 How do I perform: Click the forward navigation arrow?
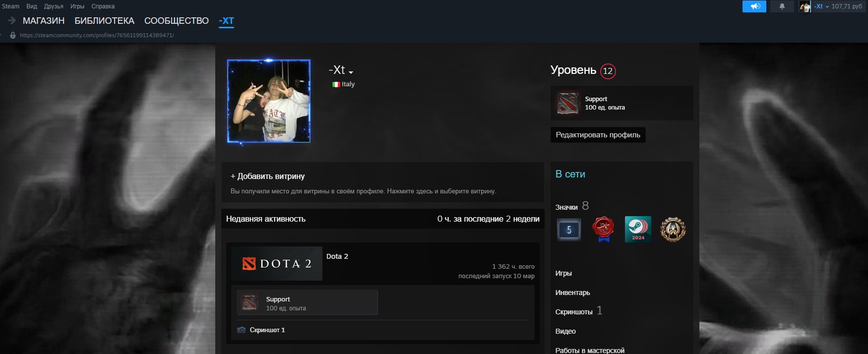coord(12,20)
